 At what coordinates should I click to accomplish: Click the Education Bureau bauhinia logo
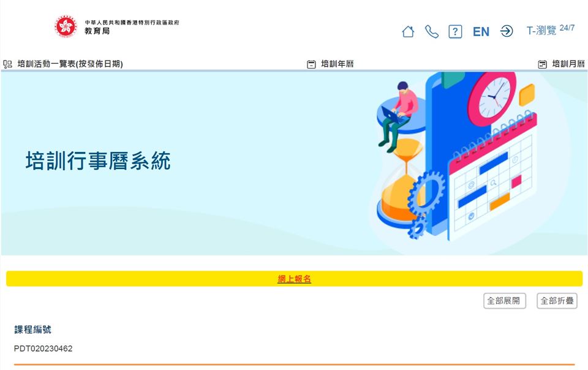(66, 26)
